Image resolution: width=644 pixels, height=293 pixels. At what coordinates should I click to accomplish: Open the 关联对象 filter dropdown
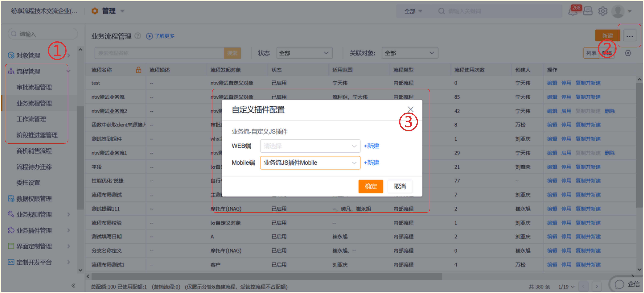point(410,53)
